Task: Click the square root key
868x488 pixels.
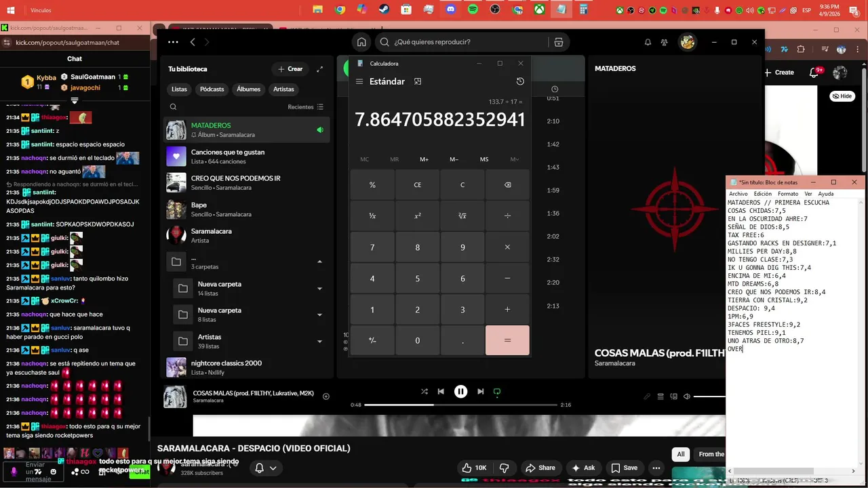Action: pos(462,216)
